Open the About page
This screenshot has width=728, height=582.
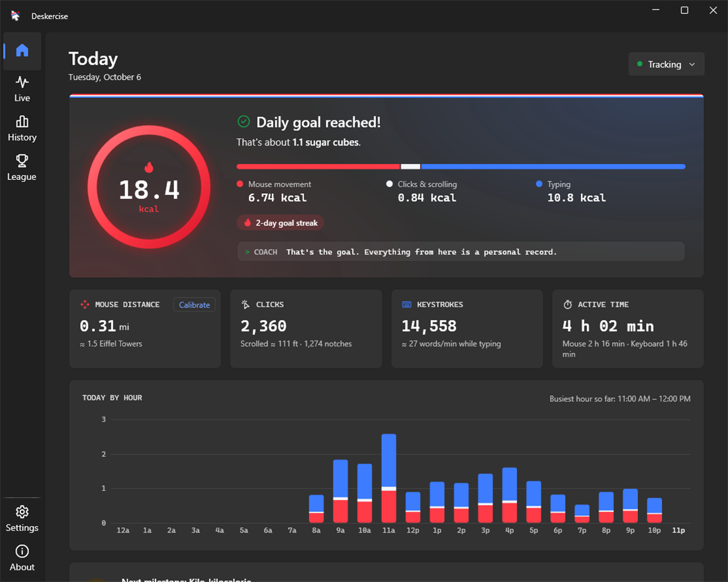[x=22, y=558]
